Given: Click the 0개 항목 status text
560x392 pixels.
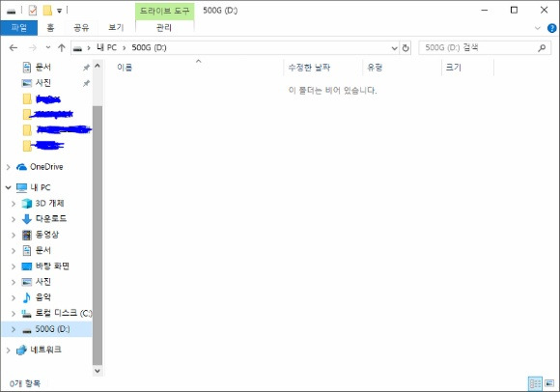Looking at the screenshot, I should pos(25,383).
